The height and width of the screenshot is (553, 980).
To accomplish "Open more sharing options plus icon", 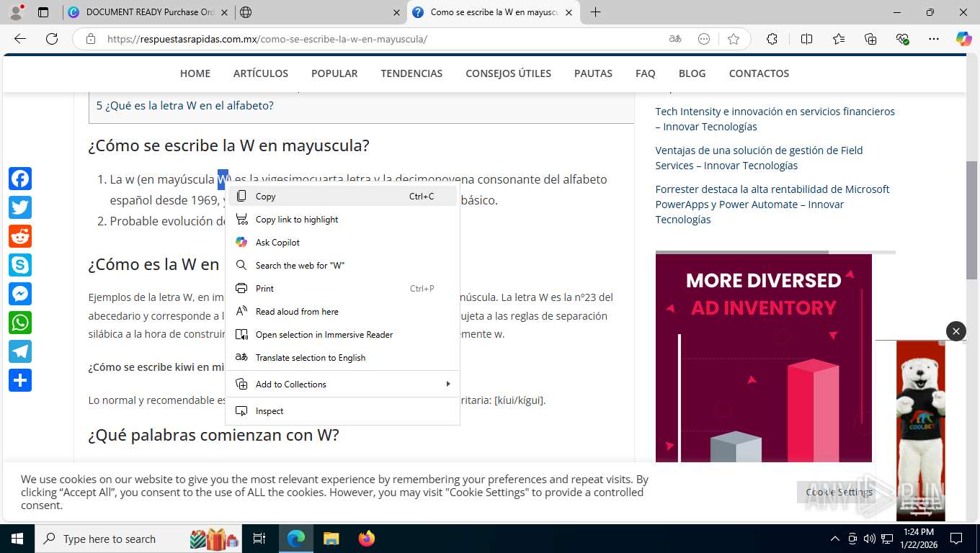I will 20,380.
